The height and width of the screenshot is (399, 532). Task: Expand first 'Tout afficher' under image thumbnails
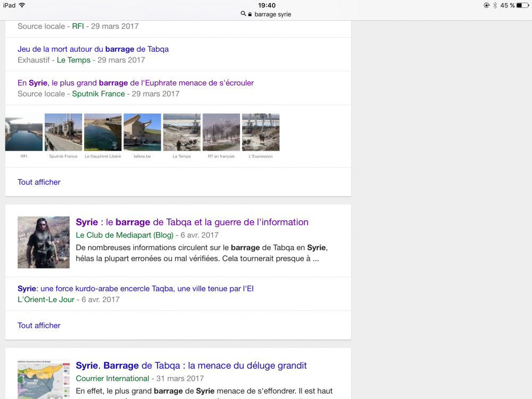pos(39,182)
